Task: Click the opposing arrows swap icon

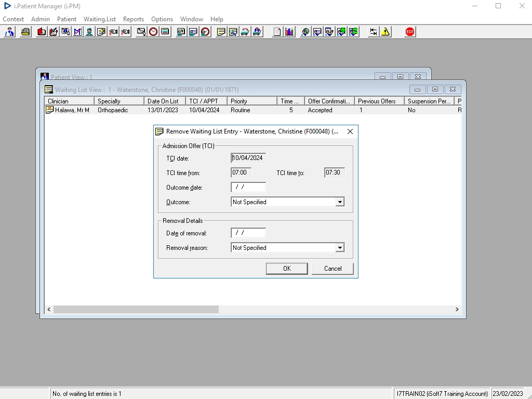Action: (x=373, y=32)
